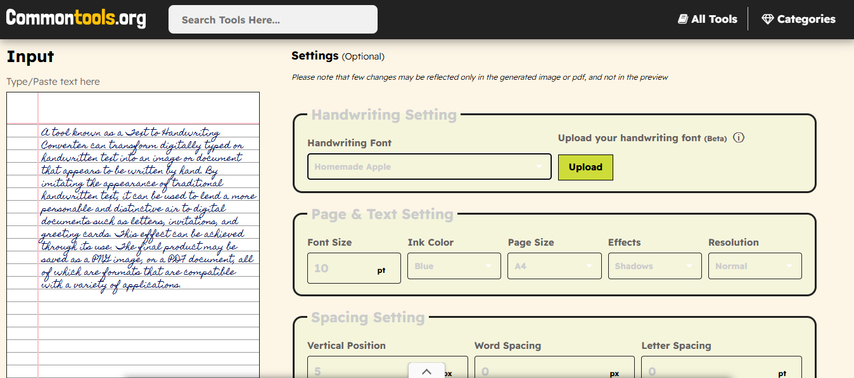This screenshot has width=854, height=378.
Task: Click the diamond icon beside Categories
Action: coord(767,19)
